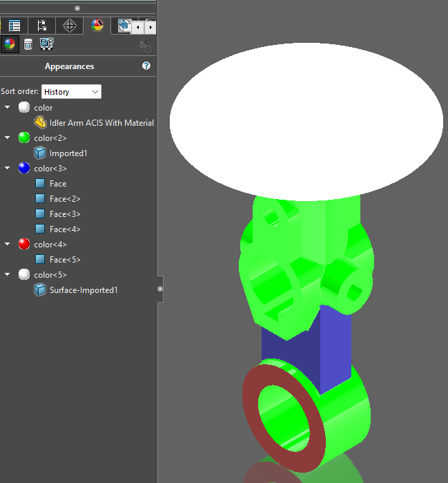Select the green sphere of color<2>

[24, 138]
